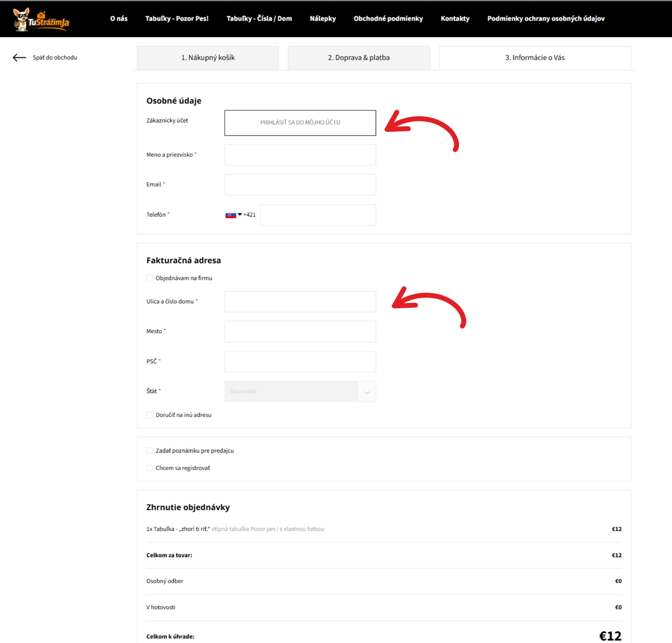Click the Fakturačná adresa heading

(x=184, y=261)
